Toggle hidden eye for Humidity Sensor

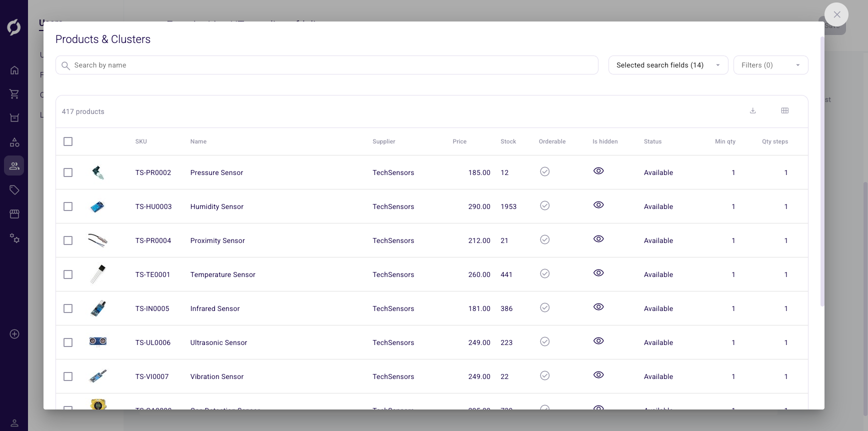coord(598,205)
